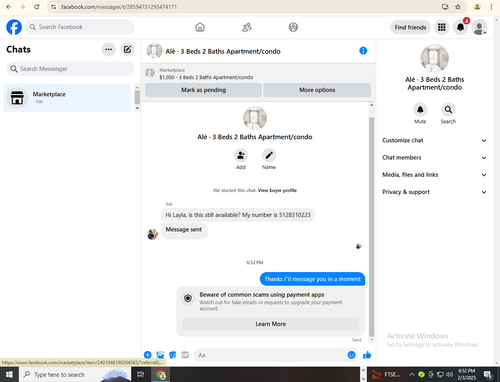The height and width of the screenshot is (382, 500).
Task: Expand Chat members section
Action: pyautogui.click(x=434, y=158)
